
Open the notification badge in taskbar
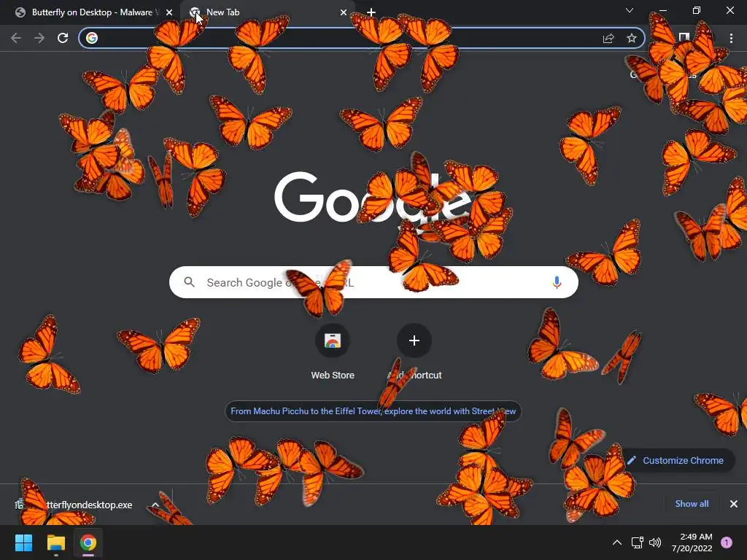tap(727, 542)
